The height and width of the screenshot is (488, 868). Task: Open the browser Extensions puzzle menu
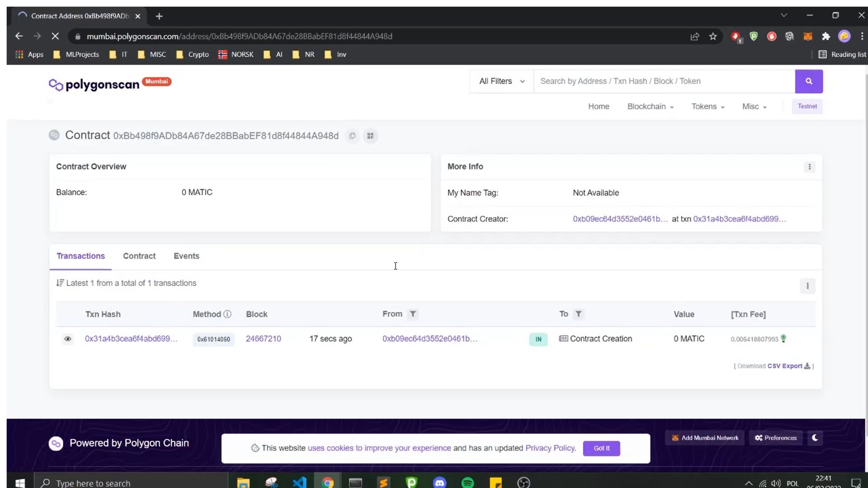coord(826,37)
